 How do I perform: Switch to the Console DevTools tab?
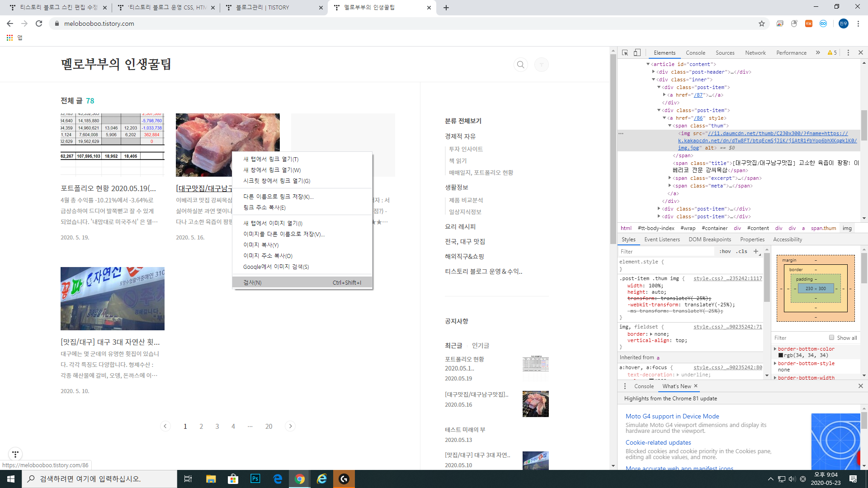[695, 53]
